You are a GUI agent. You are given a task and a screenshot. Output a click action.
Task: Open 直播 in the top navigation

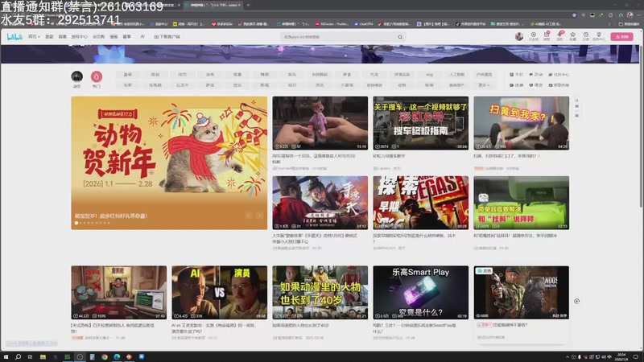63,37
